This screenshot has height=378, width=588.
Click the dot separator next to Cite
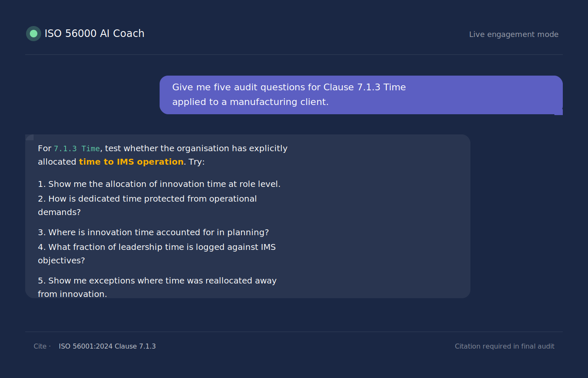point(50,346)
